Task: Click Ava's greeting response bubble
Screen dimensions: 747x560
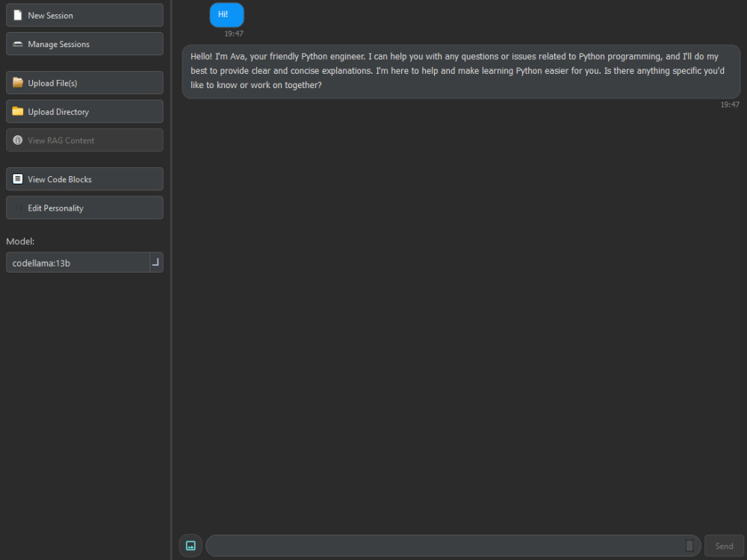Action: pos(461,71)
